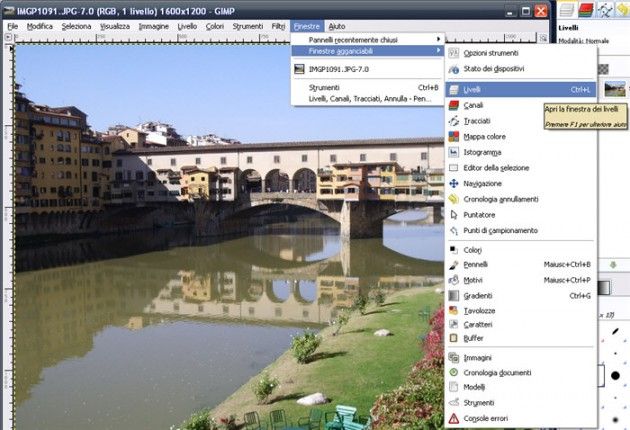Screen dimensions: 630x430
Task: Open the Strumenti menu in menu bar
Action: coord(248,27)
